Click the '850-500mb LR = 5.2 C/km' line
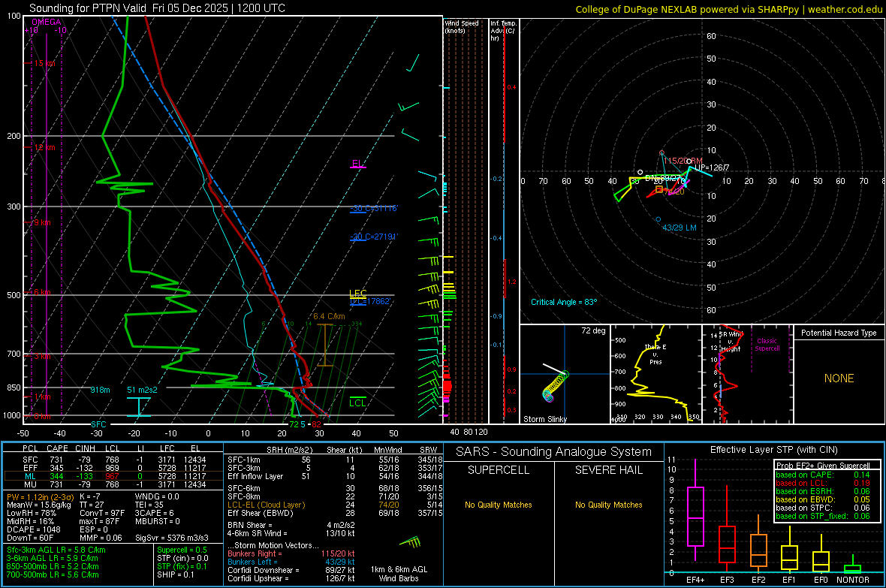The width and height of the screenshot is (886, 588). [53, 566]
